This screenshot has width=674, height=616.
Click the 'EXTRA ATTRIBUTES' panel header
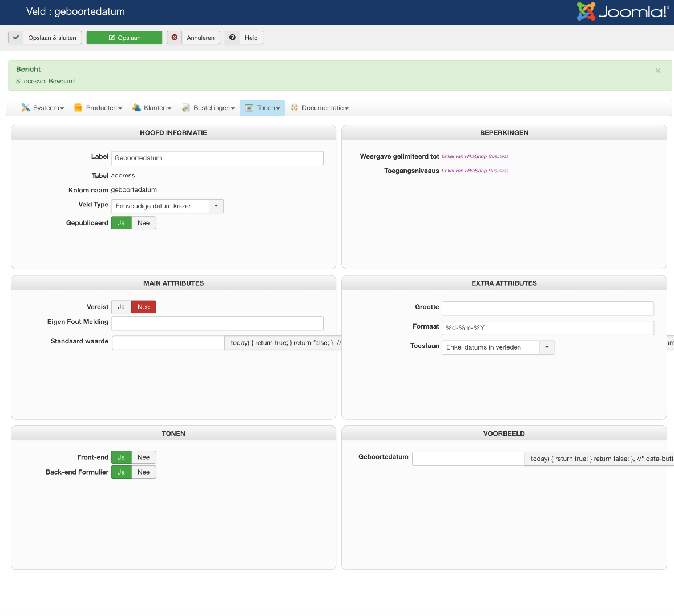504,283
